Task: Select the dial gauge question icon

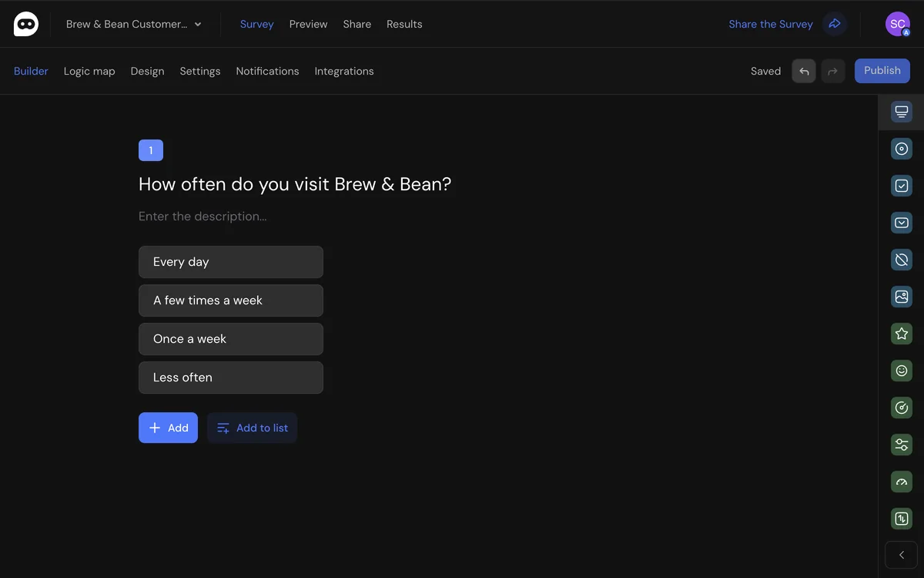Action: click(x=902, y=408)
